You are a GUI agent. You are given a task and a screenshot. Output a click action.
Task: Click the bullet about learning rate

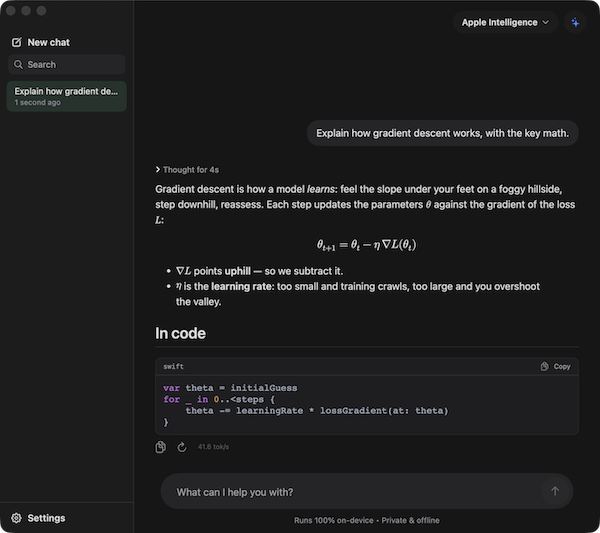click(x=354, y=294)
